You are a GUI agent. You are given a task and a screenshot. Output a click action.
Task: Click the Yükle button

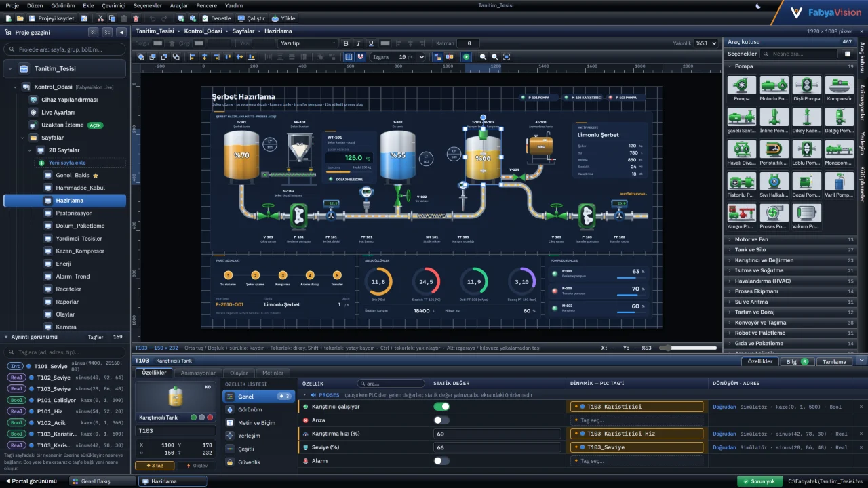pyautogui.click(x=283, y=18)
